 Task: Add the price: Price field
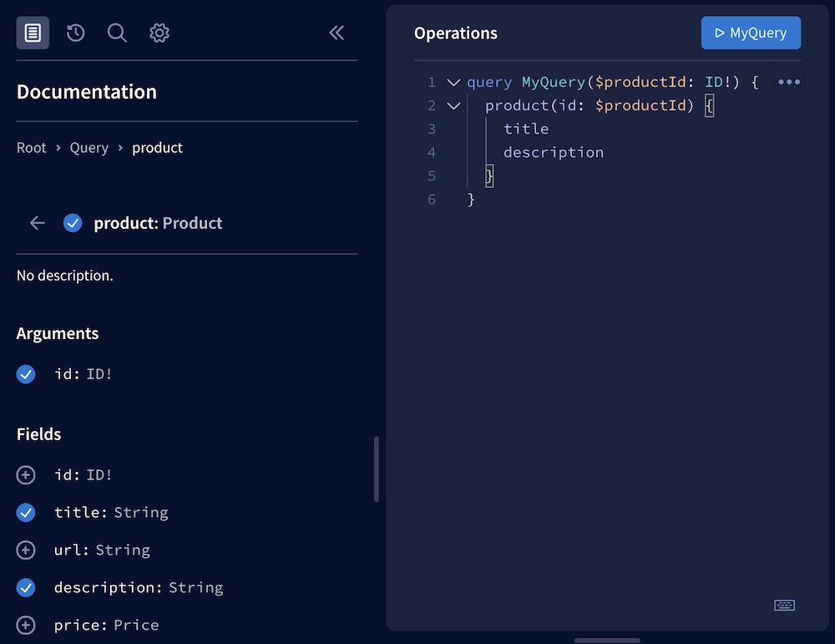click(x=26, y=625)
